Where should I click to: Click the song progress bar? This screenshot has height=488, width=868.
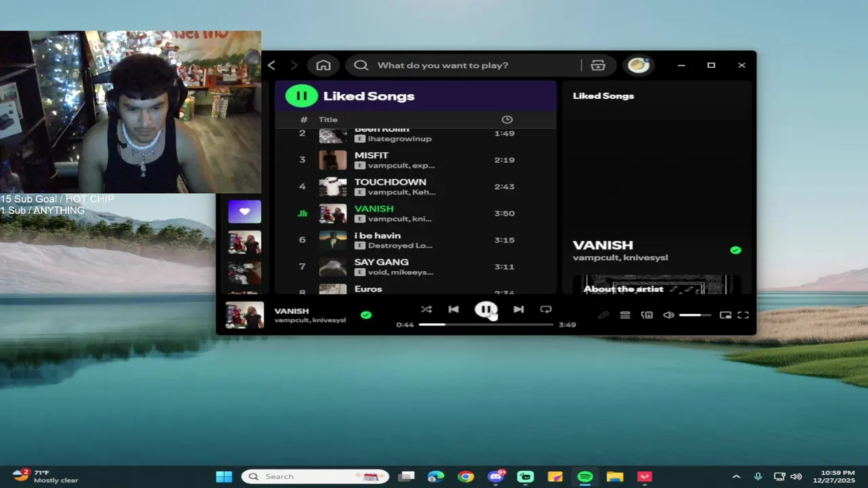[x=486, y=325]
